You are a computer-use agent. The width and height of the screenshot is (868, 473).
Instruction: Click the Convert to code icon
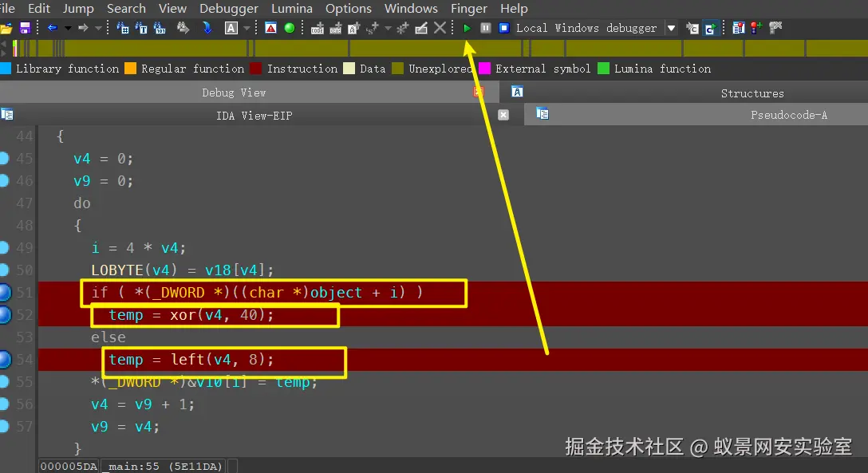point(318,28)
